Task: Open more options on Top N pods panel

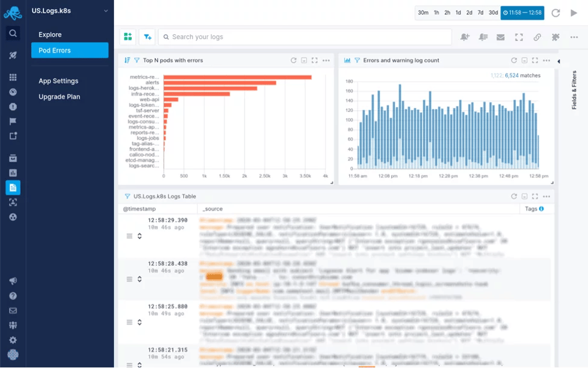Action: point(326,61)
